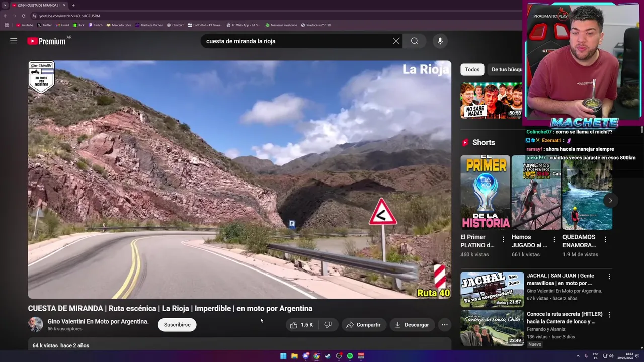The width and height of the screenshot is (644, 362).
Task: Open Discord from taskbar
Action: click(305, 356)
